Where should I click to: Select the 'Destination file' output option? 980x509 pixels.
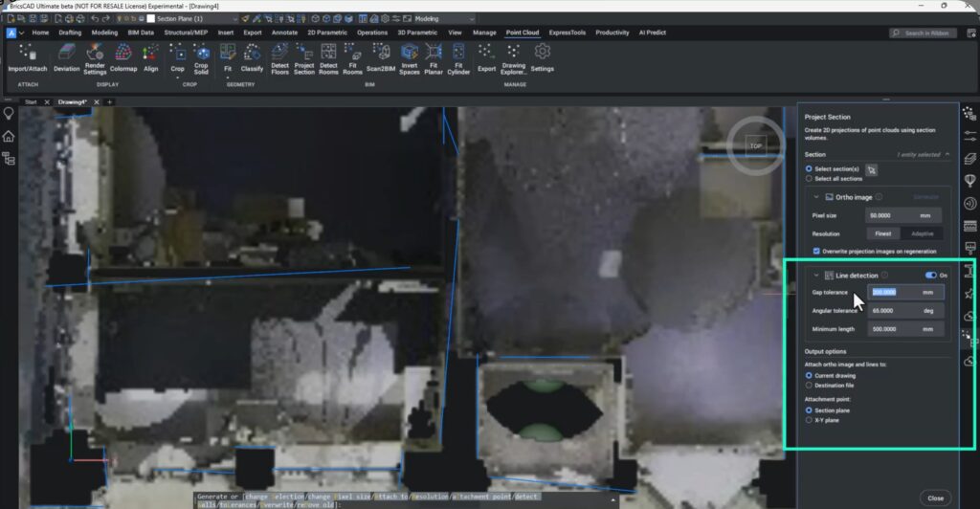pyautogui.click(x=809, y=386)
